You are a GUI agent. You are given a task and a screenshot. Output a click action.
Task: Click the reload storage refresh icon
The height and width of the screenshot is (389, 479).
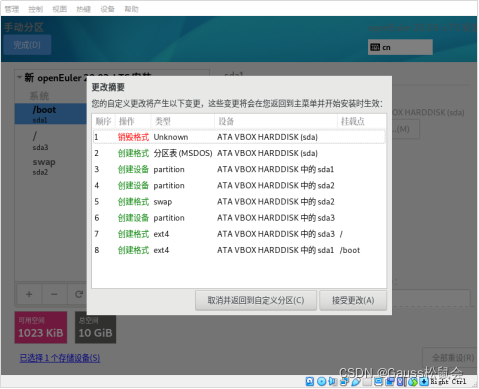tap(79, 294)
